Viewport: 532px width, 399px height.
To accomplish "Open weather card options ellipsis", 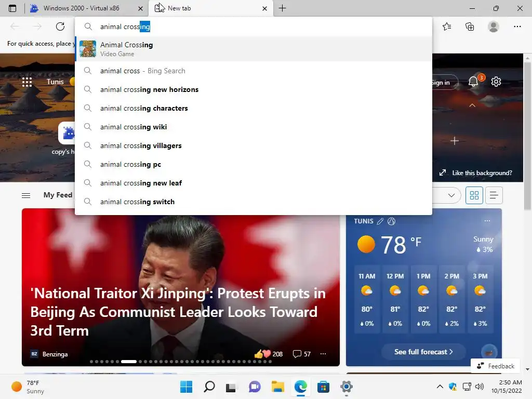I will (487, 221).
